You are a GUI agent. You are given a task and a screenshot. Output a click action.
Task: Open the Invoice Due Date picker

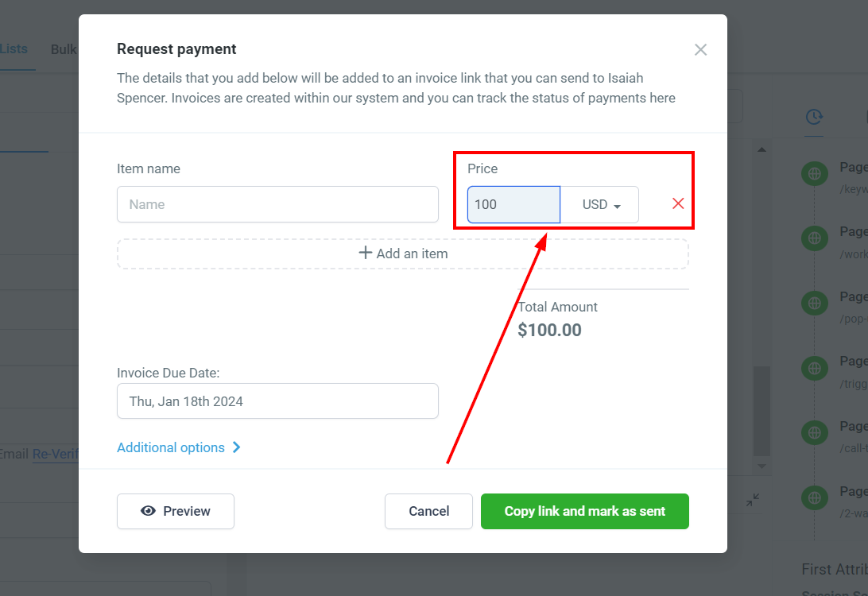tap(277, 401)
